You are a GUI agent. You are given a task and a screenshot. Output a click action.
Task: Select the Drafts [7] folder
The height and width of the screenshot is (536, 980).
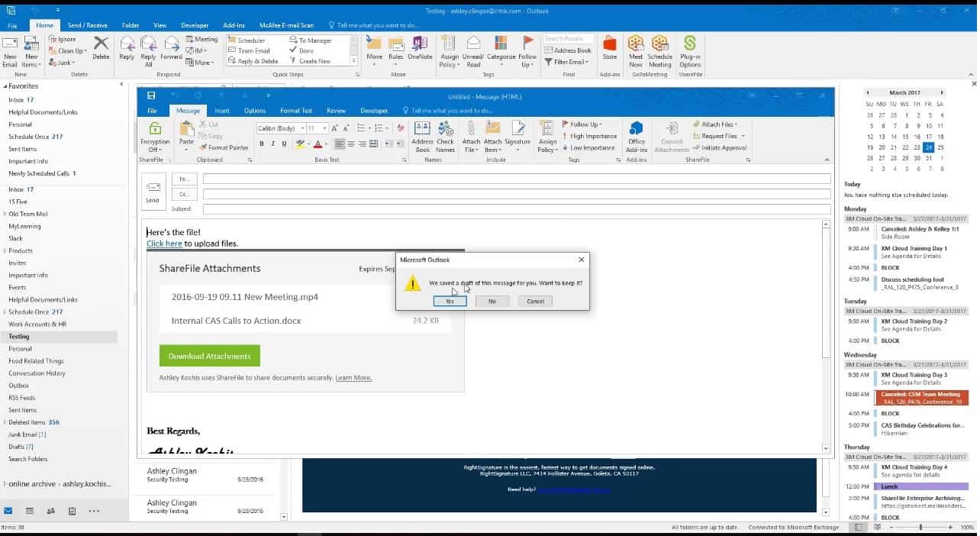[21, 447]
